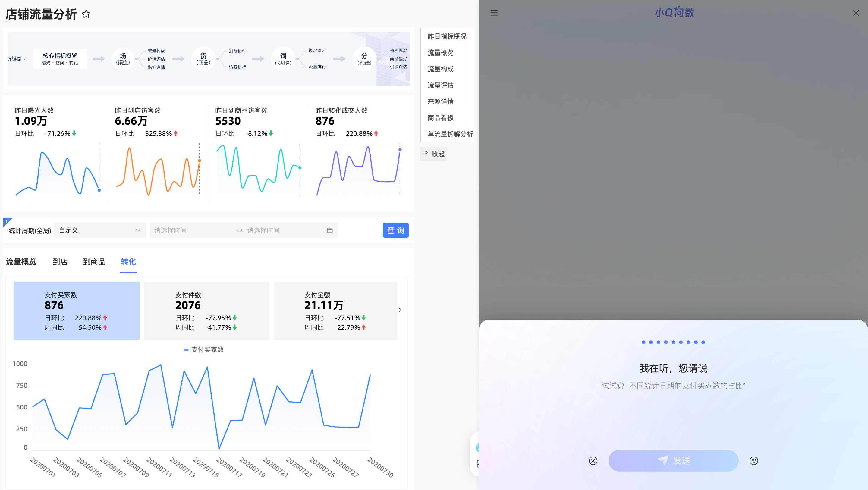Open the 自定义 period dropdown
Image resolution: width=868 pixels, height=490 pixels.
(100, 230)
